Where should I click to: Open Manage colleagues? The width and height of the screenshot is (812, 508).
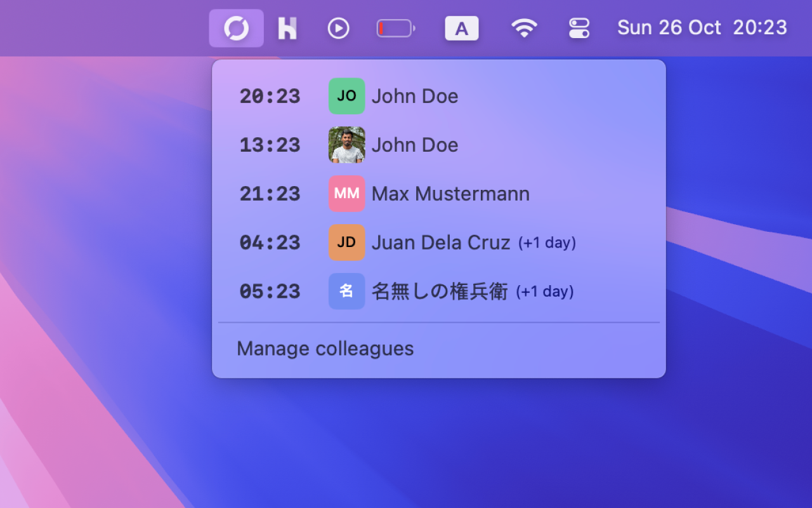click(325, 348)
